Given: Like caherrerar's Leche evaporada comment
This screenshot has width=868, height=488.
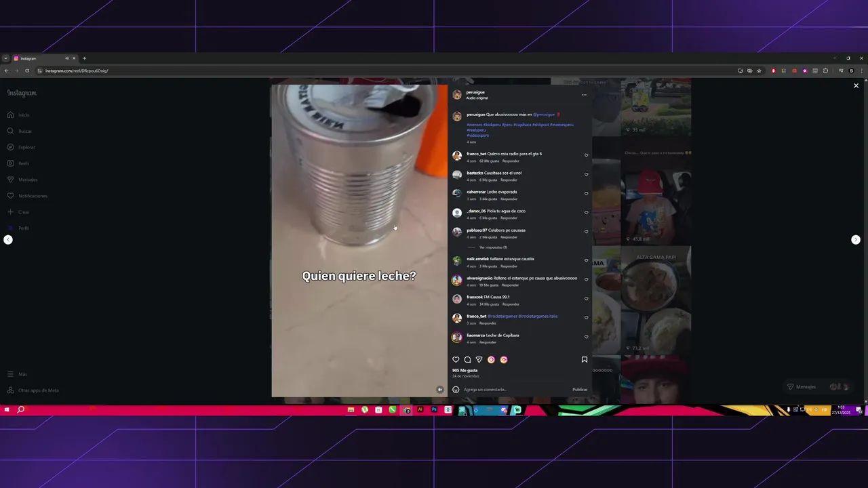Looking at the screenshot, I should click(587, 193).
